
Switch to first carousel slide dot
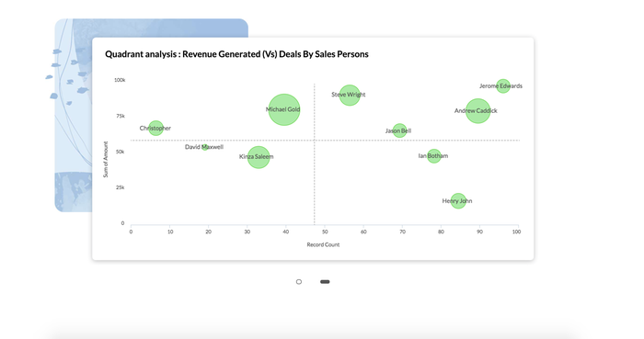click(x=299, y=282)
